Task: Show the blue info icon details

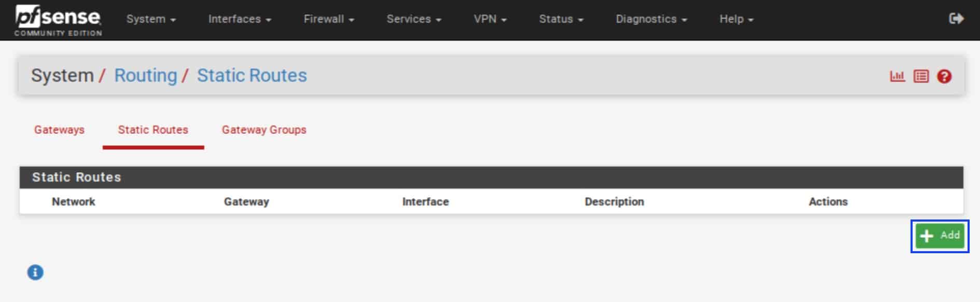Action: [35, 272]
